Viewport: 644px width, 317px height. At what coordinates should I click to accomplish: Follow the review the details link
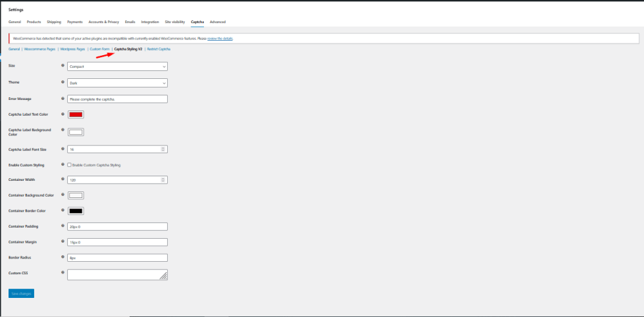(220, 38)
